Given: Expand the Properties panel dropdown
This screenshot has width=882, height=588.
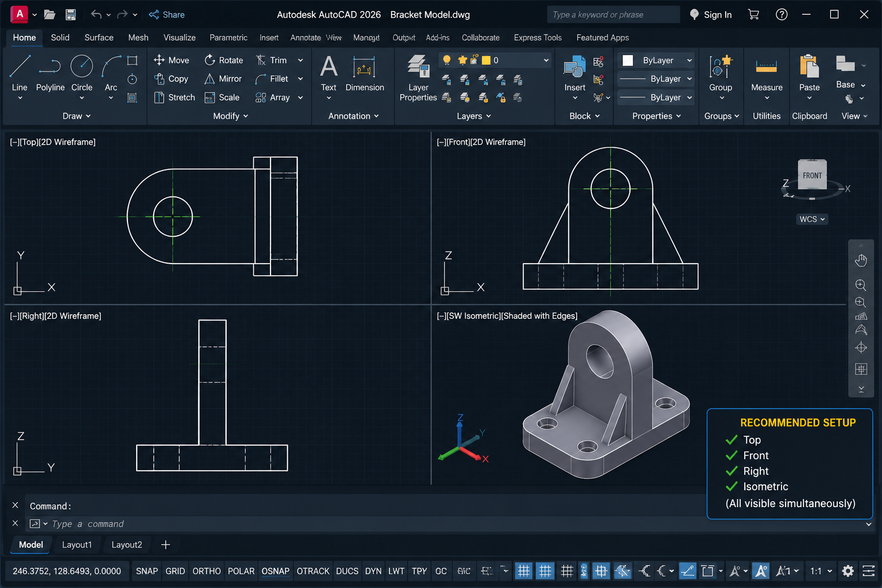Looking at the screenshot, I should coord(657,116).
